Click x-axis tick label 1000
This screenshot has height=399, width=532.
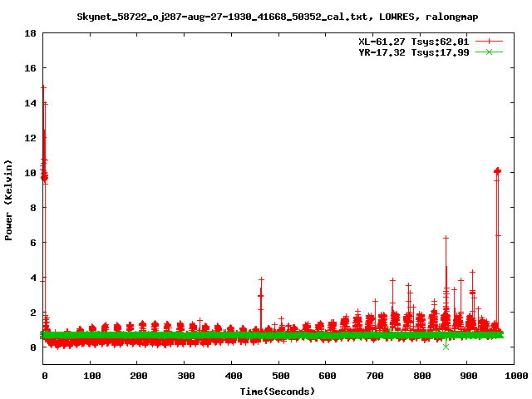pyautogui.click(x=515, y=376)
